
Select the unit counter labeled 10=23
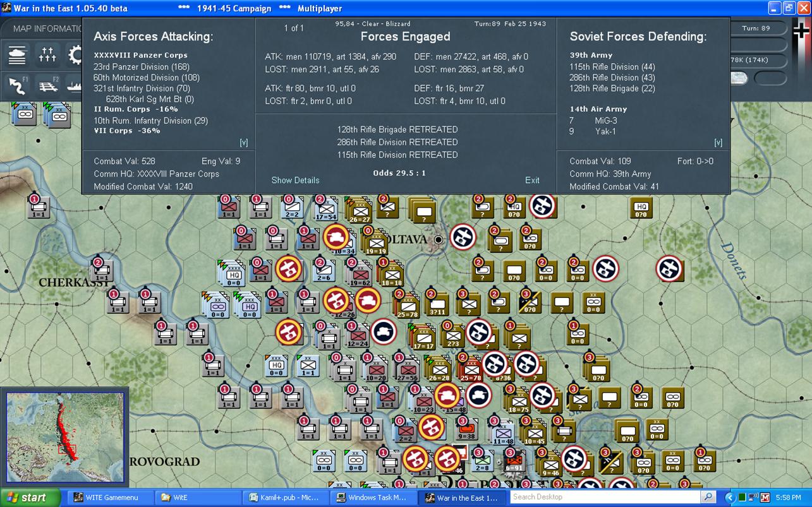pos(423,400)
